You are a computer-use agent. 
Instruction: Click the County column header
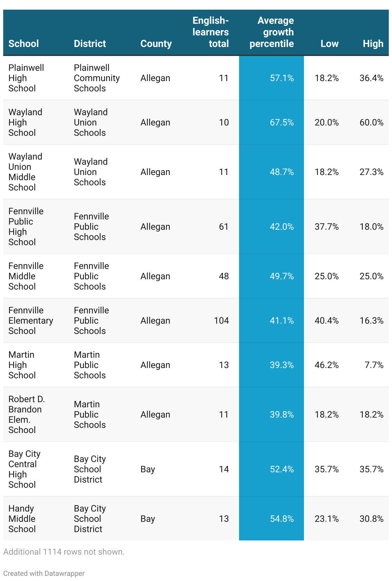156,43
